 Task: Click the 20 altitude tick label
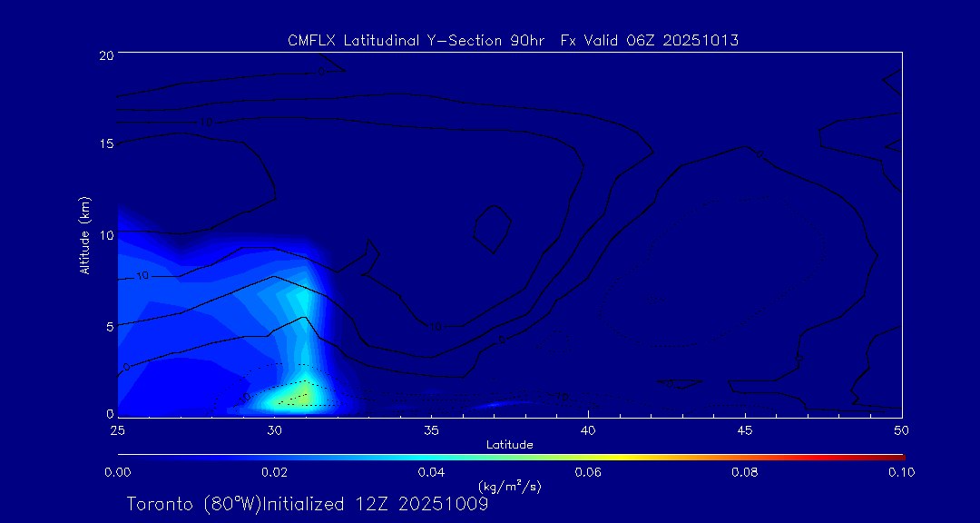coord(103,55)
